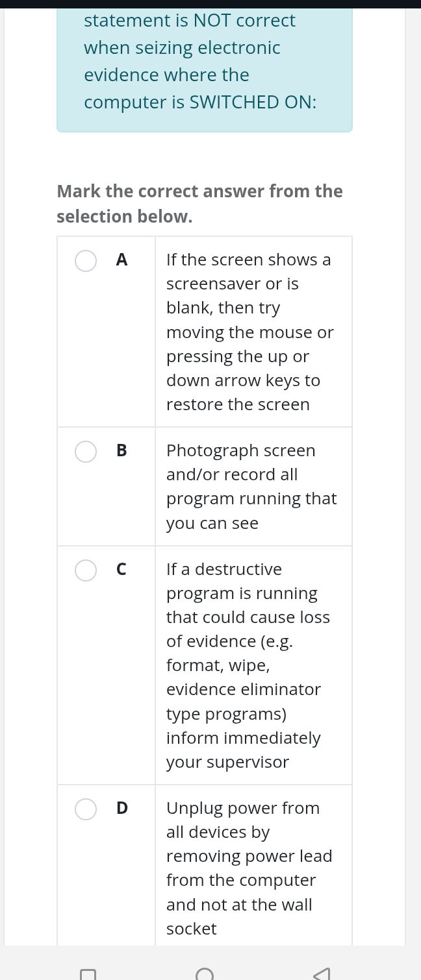Screen dimensions: 421x980
Task: Click 'statement is NOT correct' question line
Action: [x=189, y=21]
